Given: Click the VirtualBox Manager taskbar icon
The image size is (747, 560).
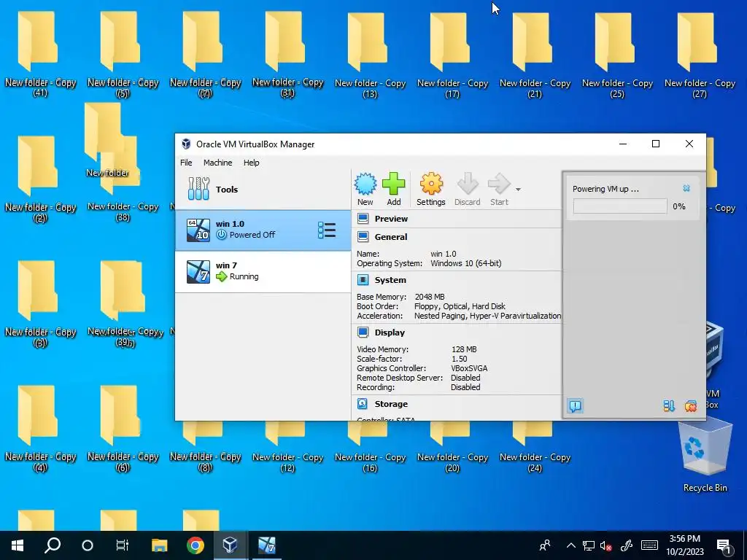Looking at the screenshot, I should (230, 545).
